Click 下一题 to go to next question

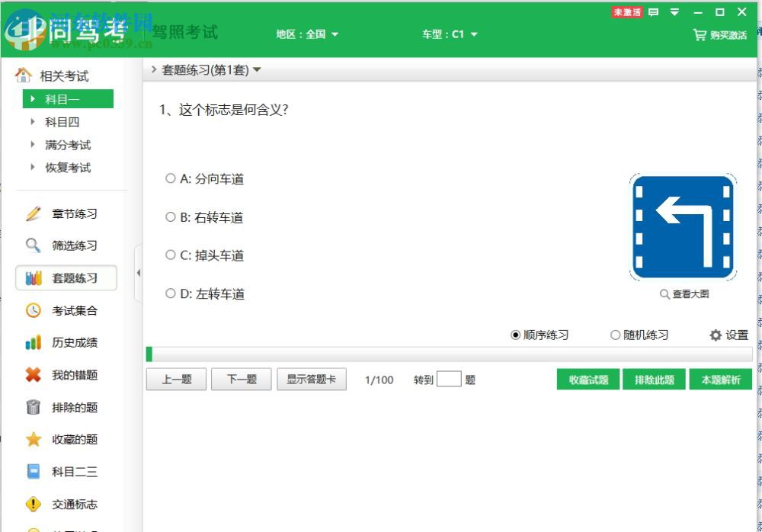coord(242,379)
